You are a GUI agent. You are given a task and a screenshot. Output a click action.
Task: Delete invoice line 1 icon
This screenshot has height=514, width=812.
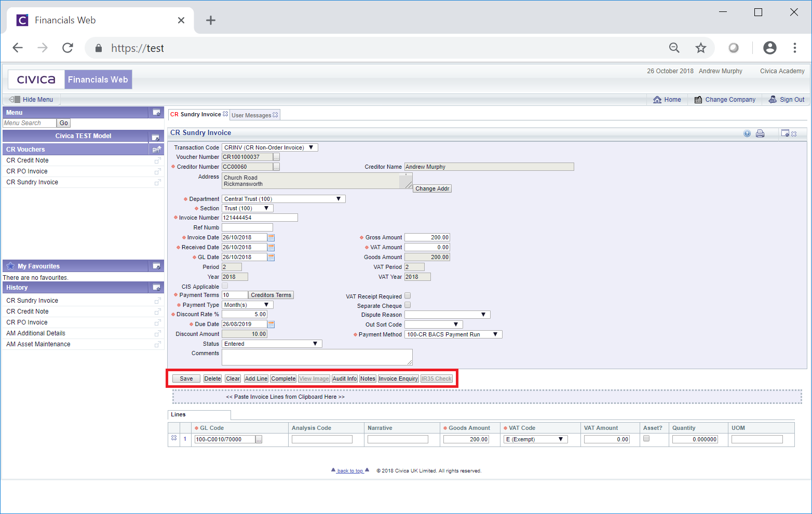(174, 438)
